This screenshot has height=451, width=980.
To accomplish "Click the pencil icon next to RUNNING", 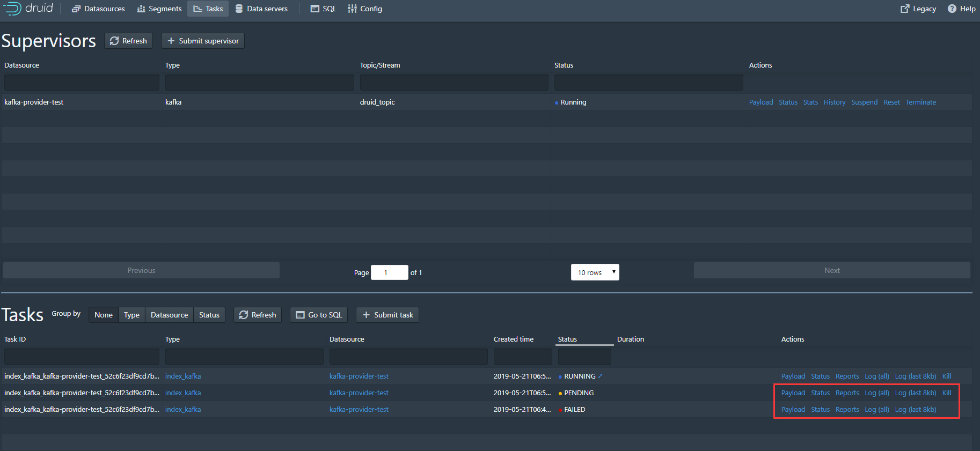I will 601,376.
